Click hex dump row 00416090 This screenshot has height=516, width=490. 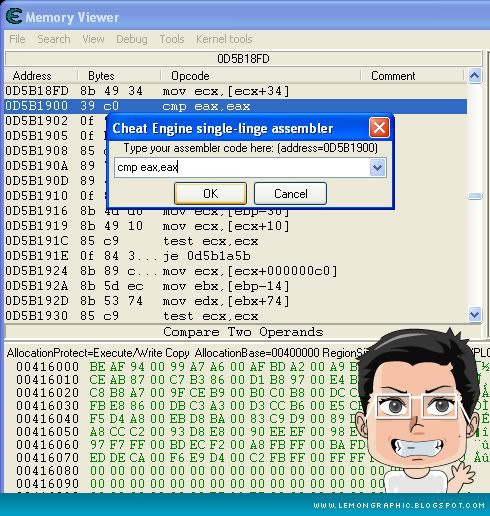pyautogui.click(x=200, y=484)
